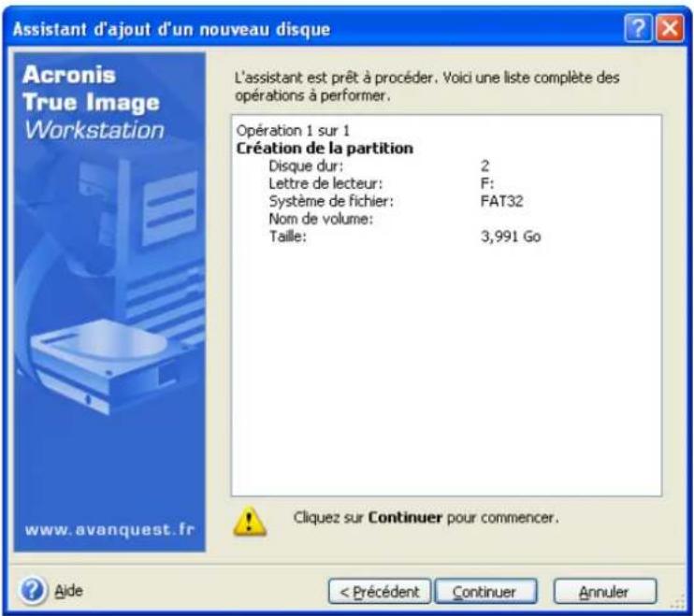
Task: Cancel the wizard with Annuler
Action: pyautogui.click(x=605, y=591)
